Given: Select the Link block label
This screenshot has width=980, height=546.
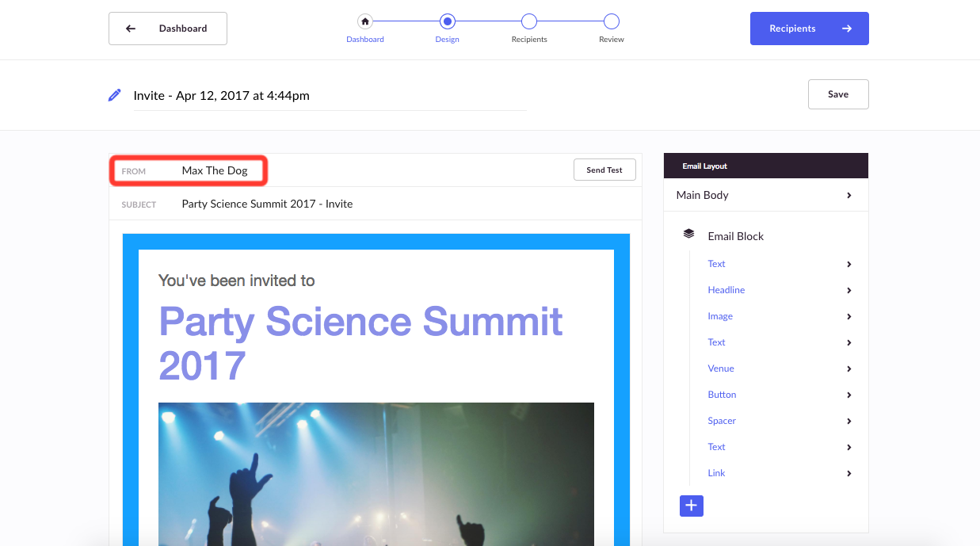Looking at the screenshot, I should tap(716, 473).
